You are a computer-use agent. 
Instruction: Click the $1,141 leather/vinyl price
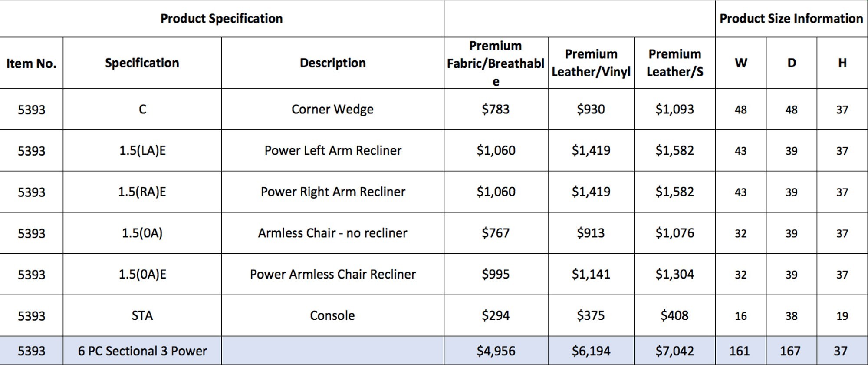pos(591,274)
